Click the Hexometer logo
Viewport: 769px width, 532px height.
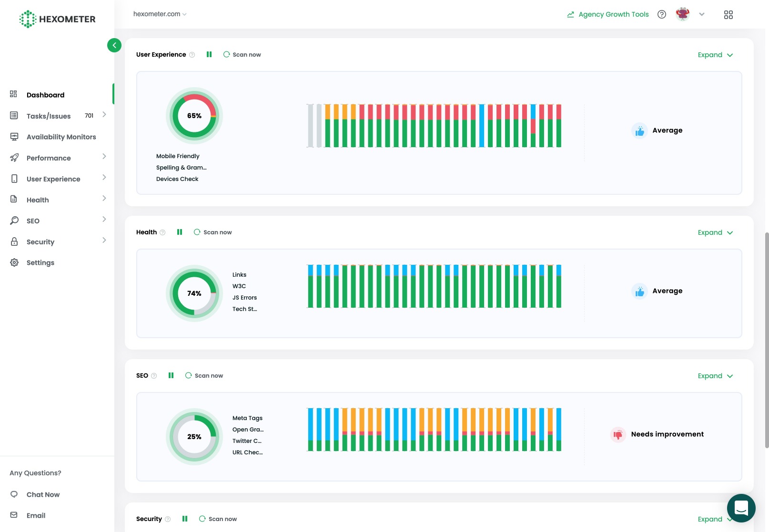(57, 19)
